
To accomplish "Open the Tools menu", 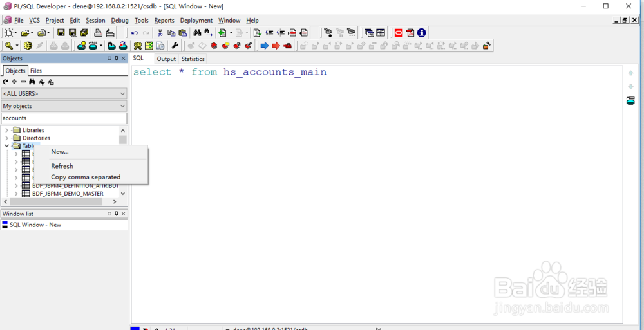I will [141, 20].
